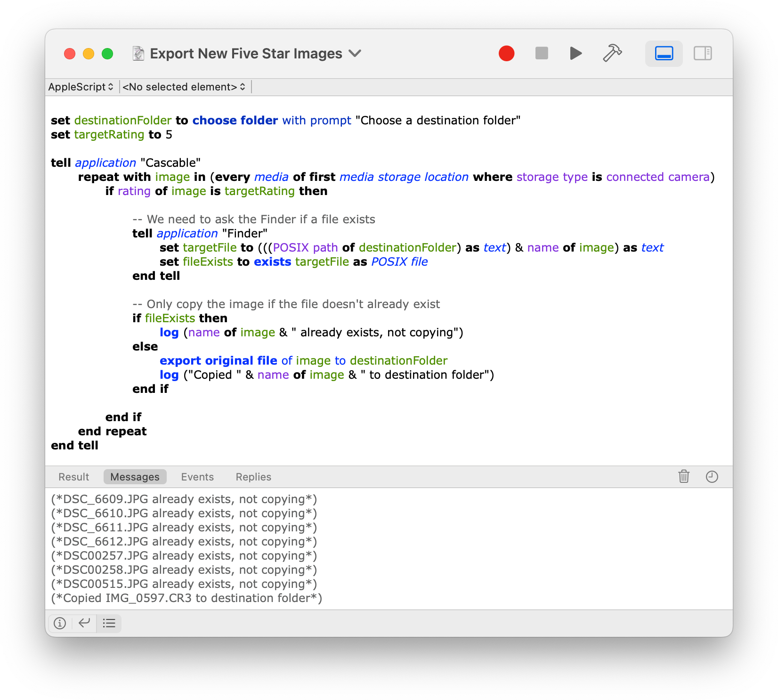The height and width of the screenshot is (700, 778).
Task: Switch to the Messages tab
Action: pyautogui.click(x=135, y=477)
